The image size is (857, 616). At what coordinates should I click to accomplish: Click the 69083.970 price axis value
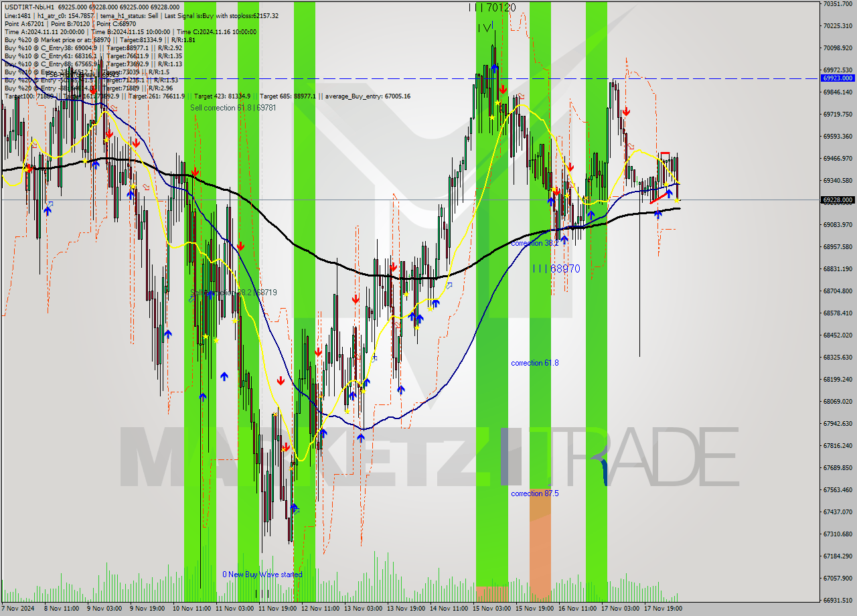coord(838,224)
